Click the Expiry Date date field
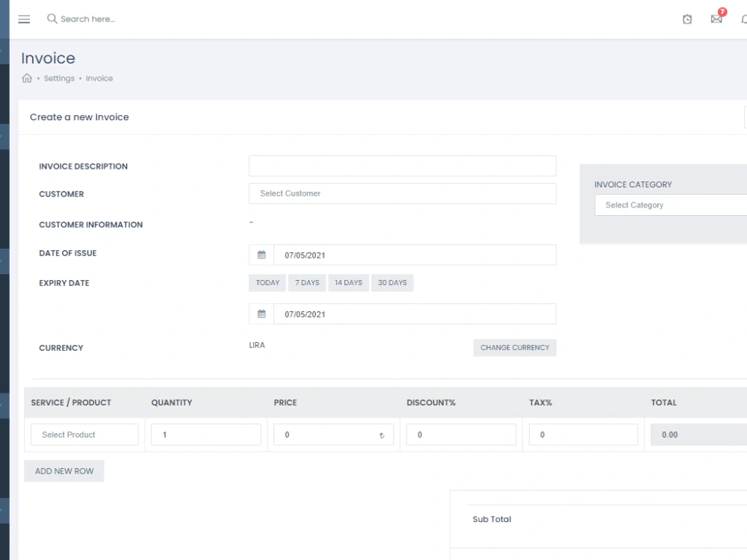 tap(415, 314)
